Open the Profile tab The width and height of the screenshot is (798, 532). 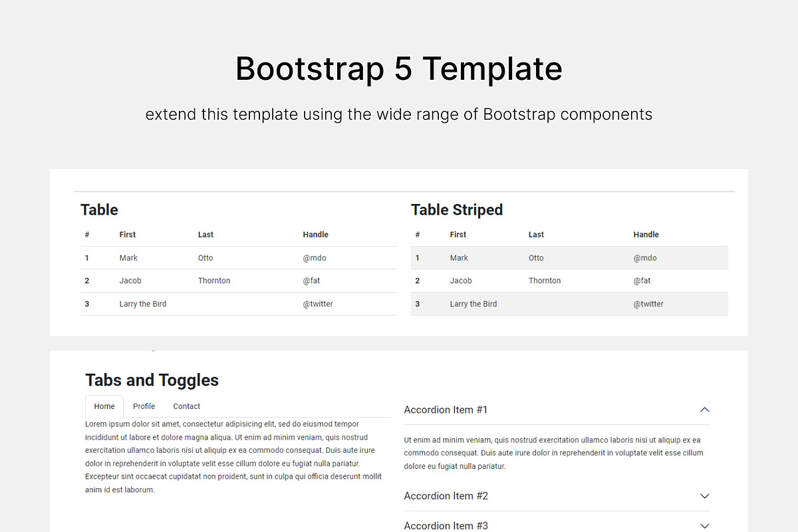pyautogui.click(x=144, y=406)
